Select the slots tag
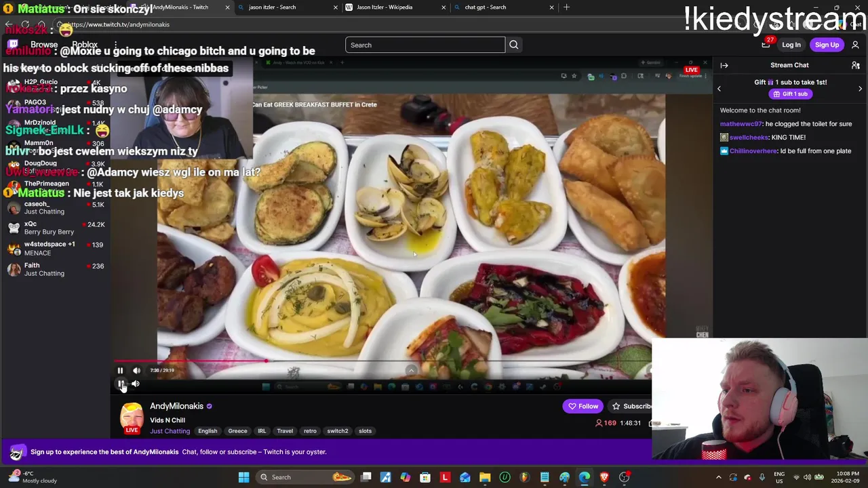Image resolution: width=868 pixels, height=488 pixels. coord(365,431)
